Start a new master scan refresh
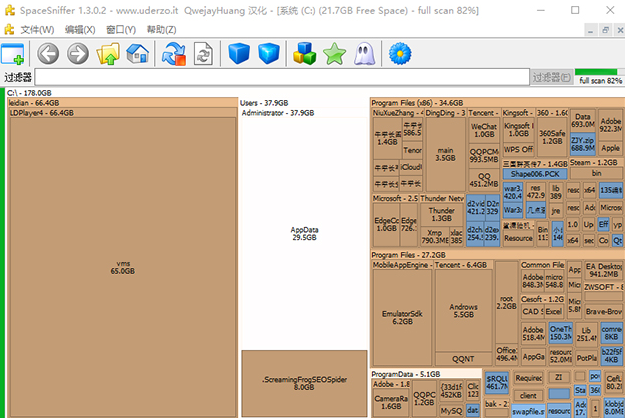Image resolution: width=625 pixels, height=418 pixels. click(x=173, y=53)
